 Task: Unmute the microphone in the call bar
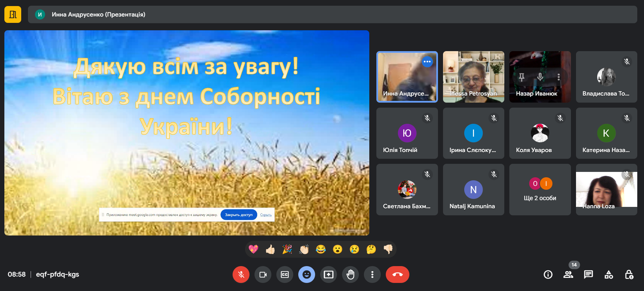pyautogui.click(x=241, y=275)
